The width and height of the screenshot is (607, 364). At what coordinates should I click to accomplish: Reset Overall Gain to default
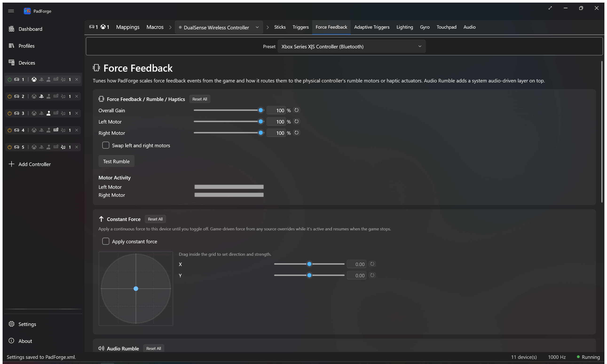[x=296, y=110]
